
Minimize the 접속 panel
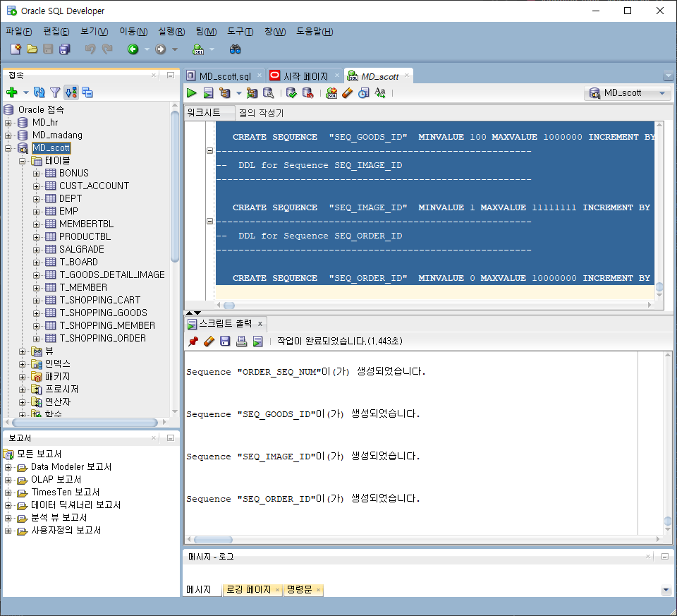[x=171, y=76]
